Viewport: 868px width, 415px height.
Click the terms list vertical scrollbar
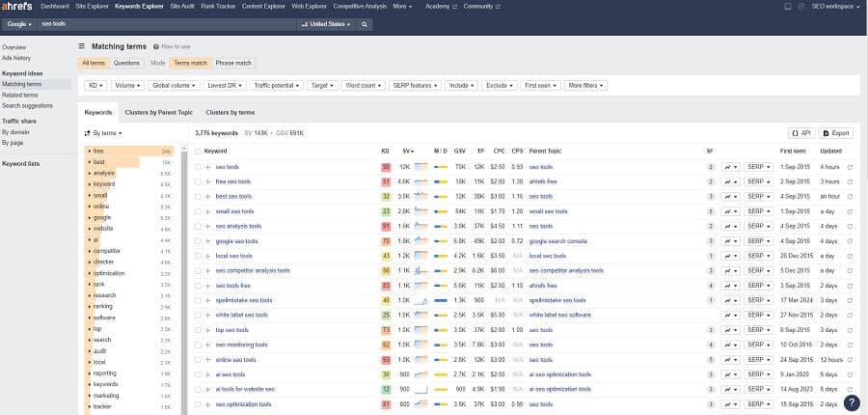(x=184, y=280)
